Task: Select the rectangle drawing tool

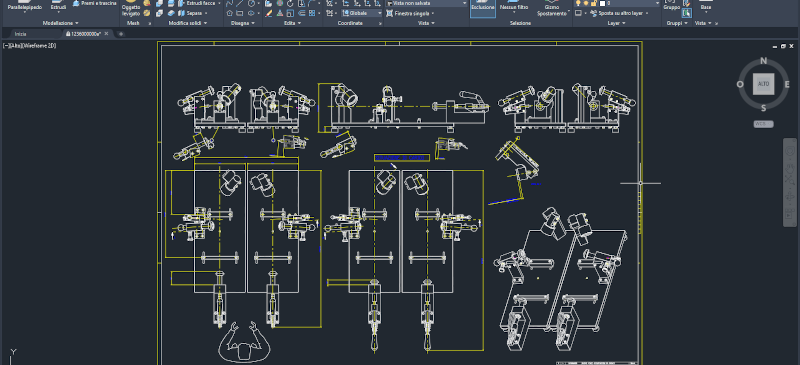Action: (240, 13)
